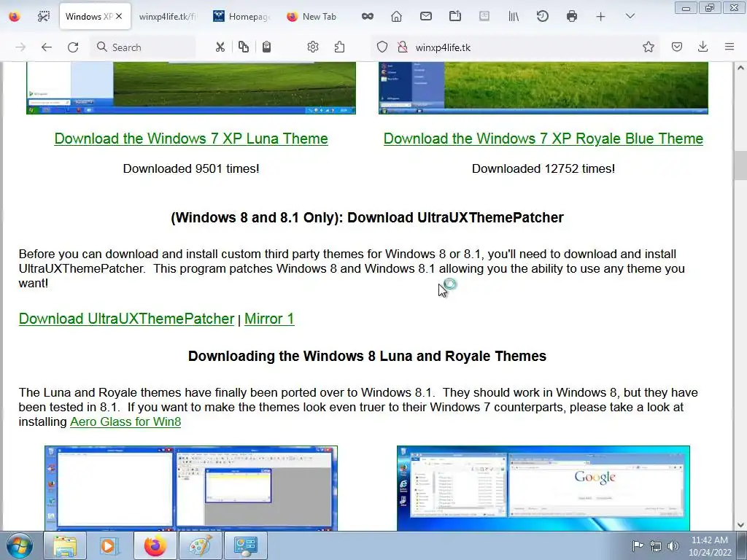The width and height of the screenshot is (747, 560).
Task: Open the Windows Start button
Action: (20, 545)
